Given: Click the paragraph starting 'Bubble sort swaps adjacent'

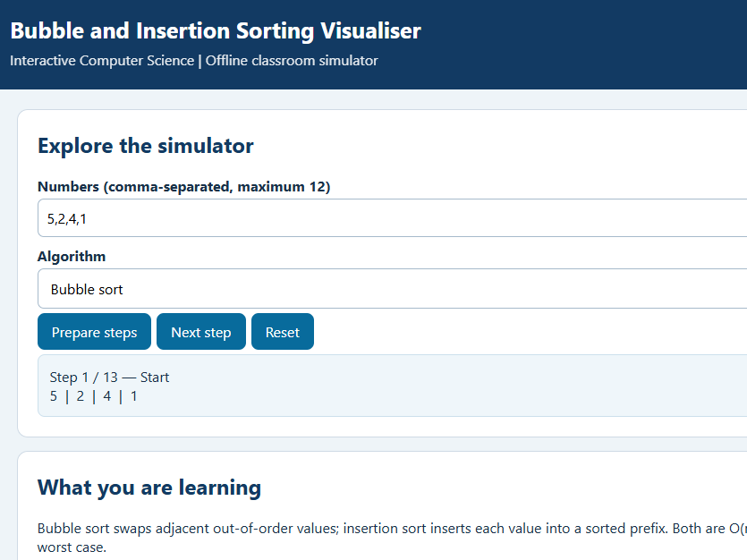Looking at the screenshot, I should pos(392,538).
